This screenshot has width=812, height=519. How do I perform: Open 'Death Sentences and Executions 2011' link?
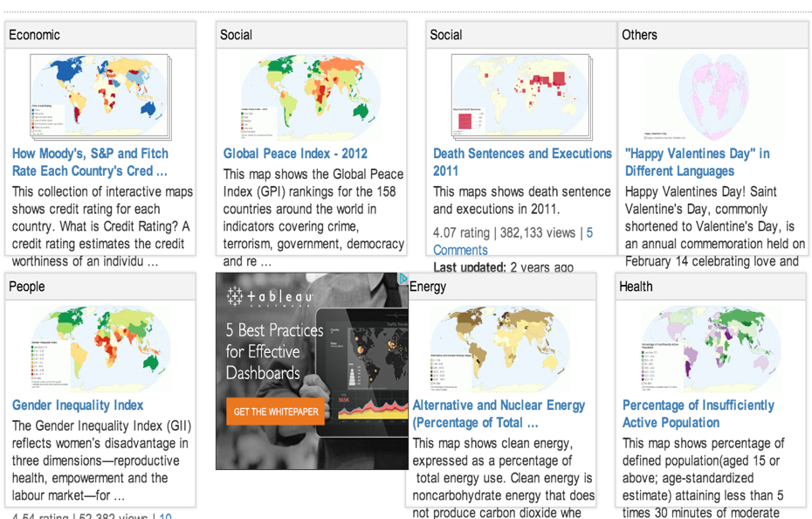pyautogui.click(x=522, y=163)
